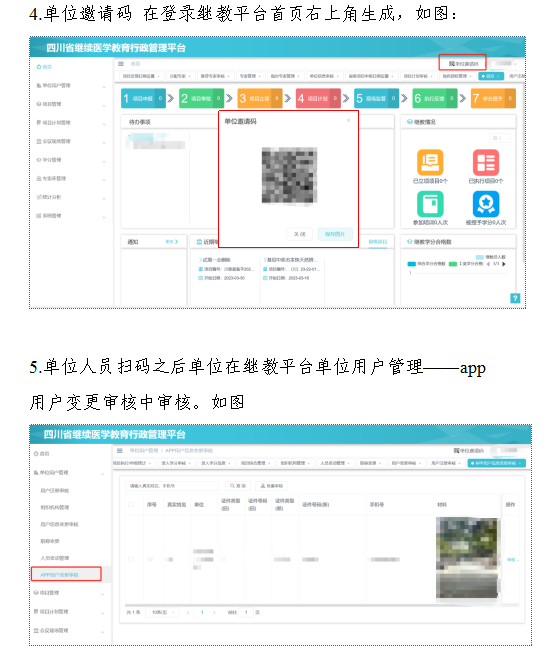Click the help question mark icon
Image resolution: width=547 pixels, height=668 pixels.
point(515,298)
